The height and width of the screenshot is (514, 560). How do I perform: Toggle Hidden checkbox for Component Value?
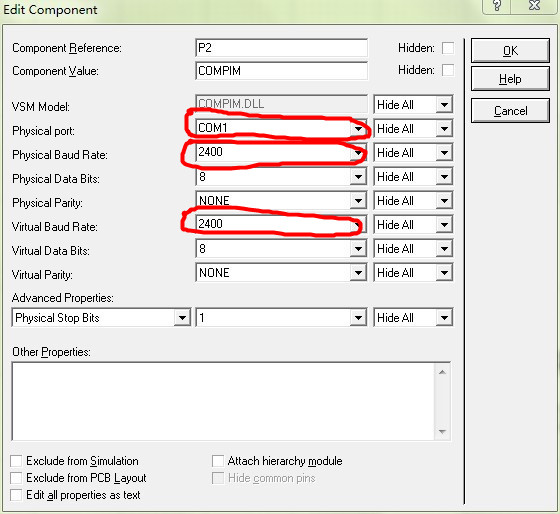pyautogui.click(x=448, y=70)
